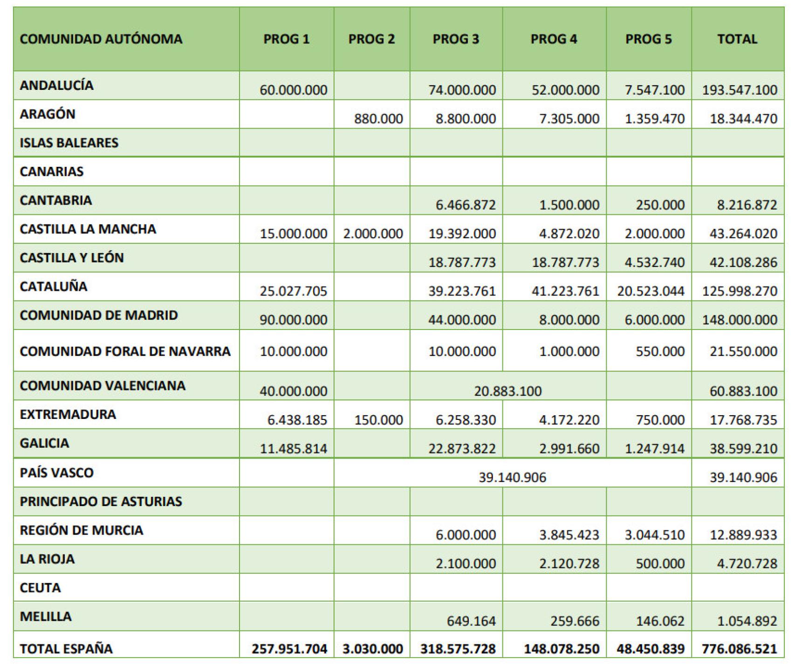
Task: Click Melilla's PROG 3 value 649.164
Action: click(471, 621)
